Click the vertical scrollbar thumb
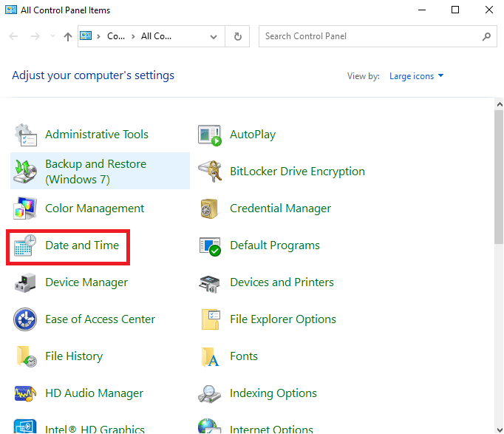Viewport: 504px width, 434px height. tap(498, 177)
